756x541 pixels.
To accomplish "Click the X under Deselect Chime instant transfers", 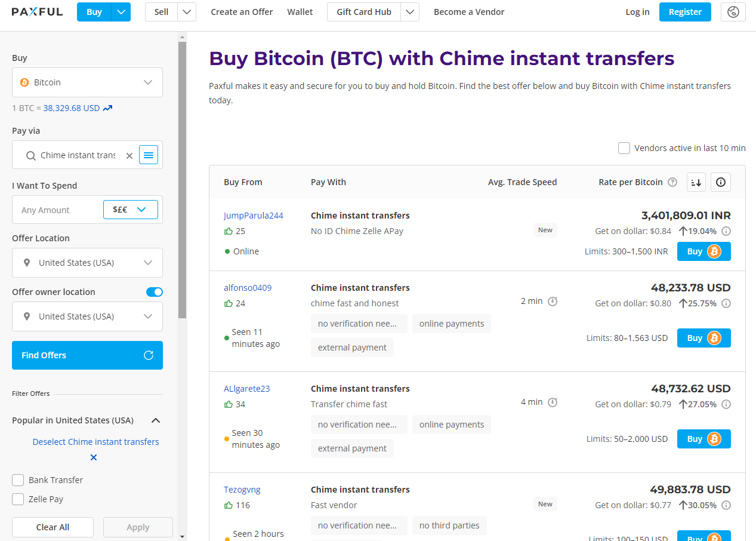I will point(94,457).
